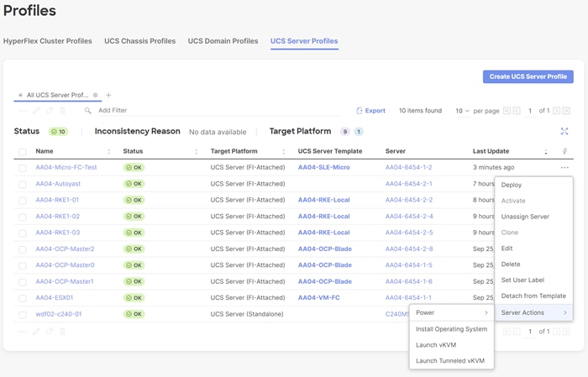Click the Add Filter input field

tap(218, 111)
